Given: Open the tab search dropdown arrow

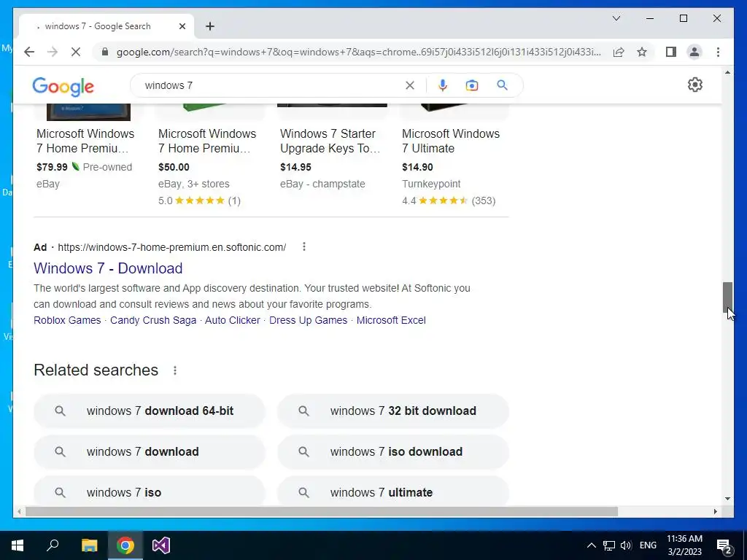Looking at the screenshot, I should [616, 18].
